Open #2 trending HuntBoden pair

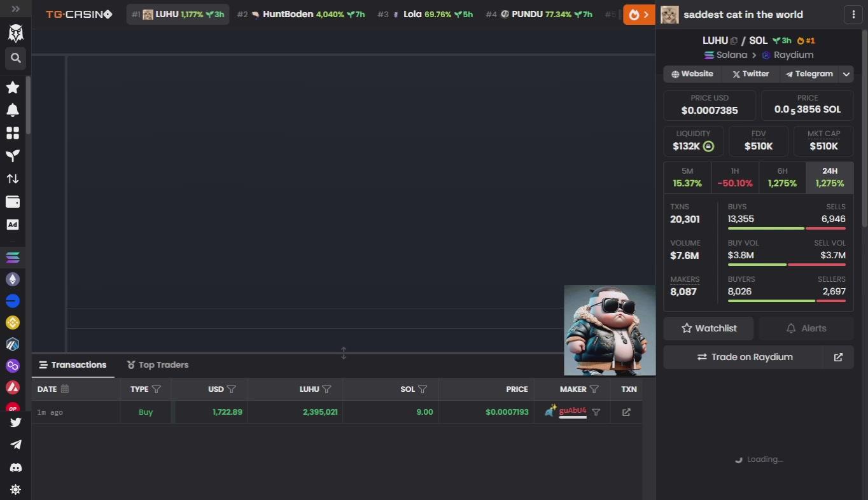point(301,14)
